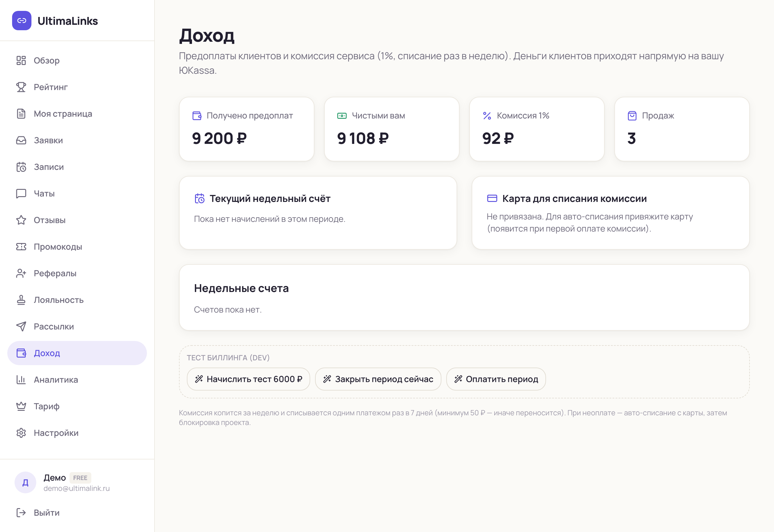This screenshot has height=532, width=774.
Task: Click the calendar icon beside Текущий недельный счёт
Action: tap(199, 198)
